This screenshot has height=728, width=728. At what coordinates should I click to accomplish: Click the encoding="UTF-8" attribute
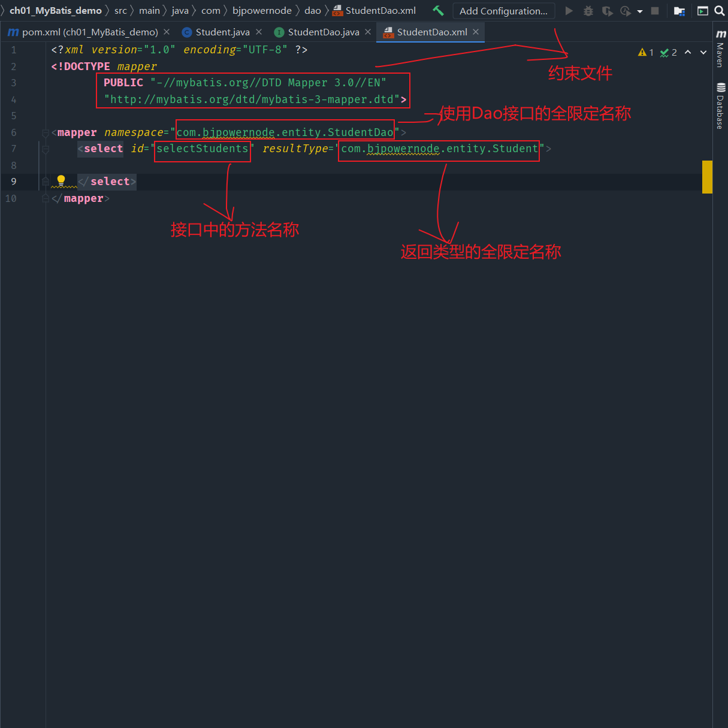click(235, 50)
